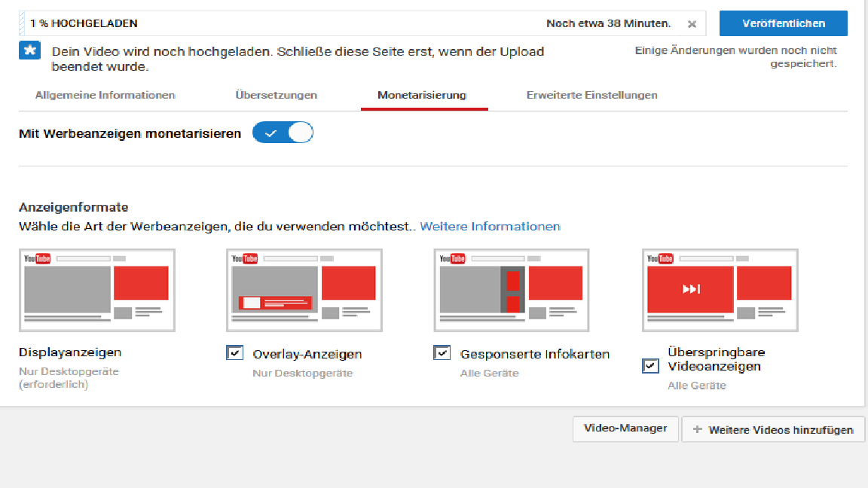Go to Erweiterte Einstellungen tab
The width and height of the screenshot is (868, 488).
pyautogui.click(x=591, y=96)
